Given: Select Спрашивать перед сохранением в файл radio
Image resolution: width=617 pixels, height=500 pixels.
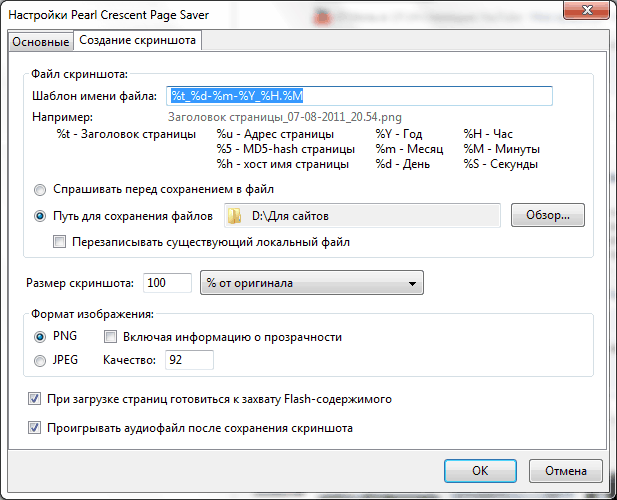Looking at the screenshot, I should [x=40, y=190].
